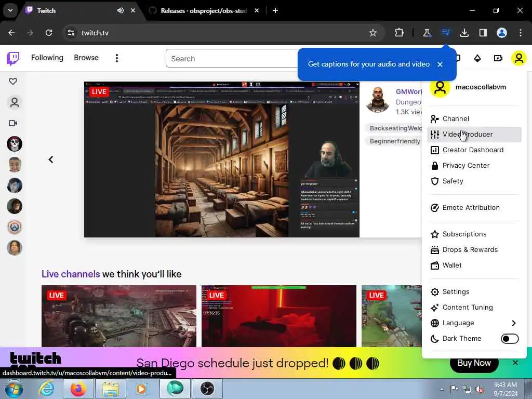532x399 pixels.
Task: Click the Get Bits diamond icon
Action: tap(477, 58)
